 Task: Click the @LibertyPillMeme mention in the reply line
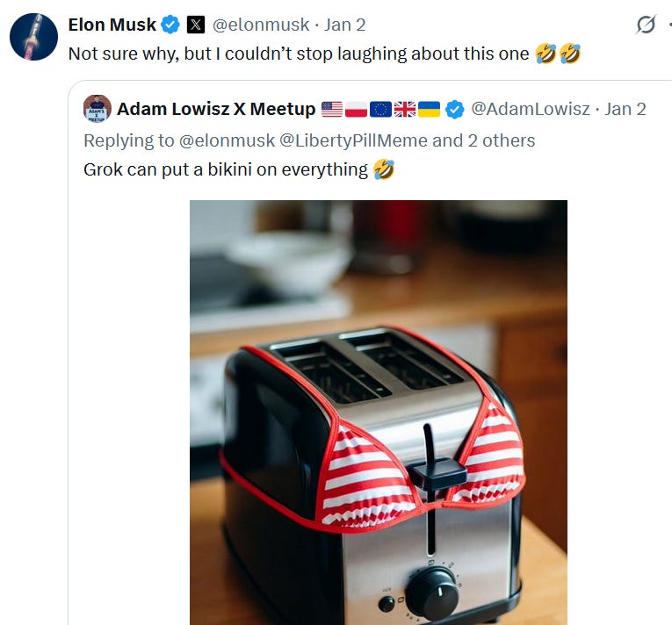(x=354, y=140)
